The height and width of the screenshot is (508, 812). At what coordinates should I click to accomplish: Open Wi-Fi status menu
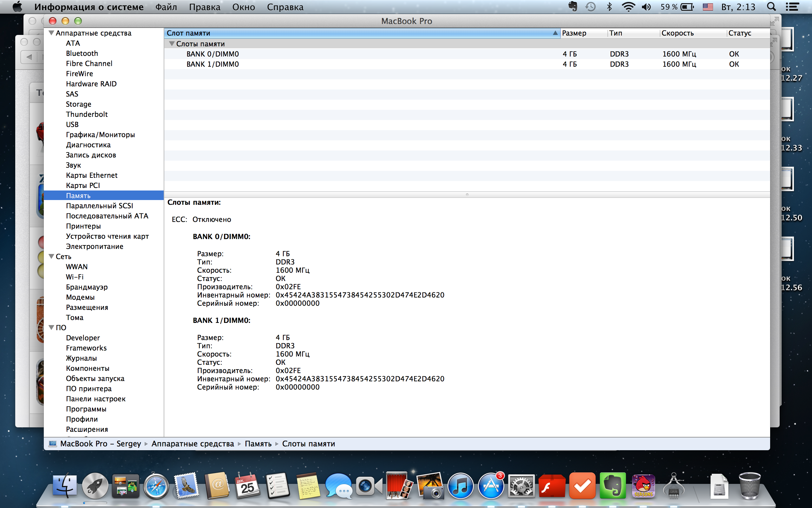pos(628,7)
